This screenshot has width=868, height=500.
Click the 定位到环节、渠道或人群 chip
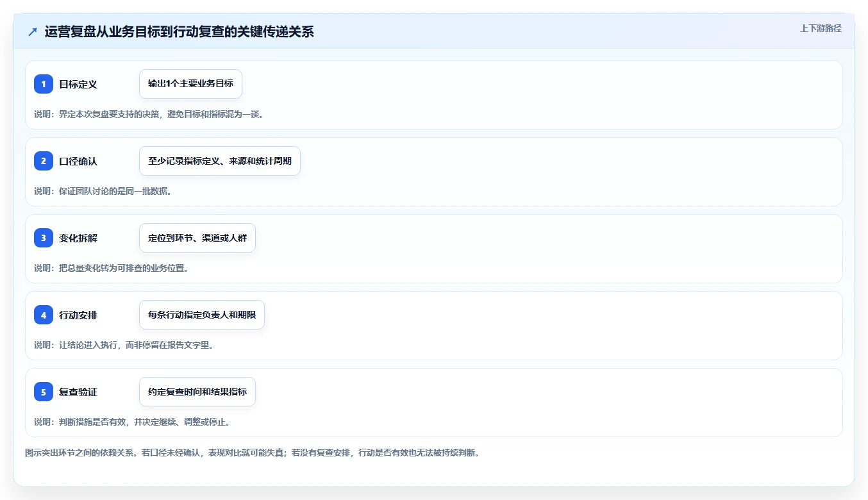pyautogui.click(x=197, y=238)
